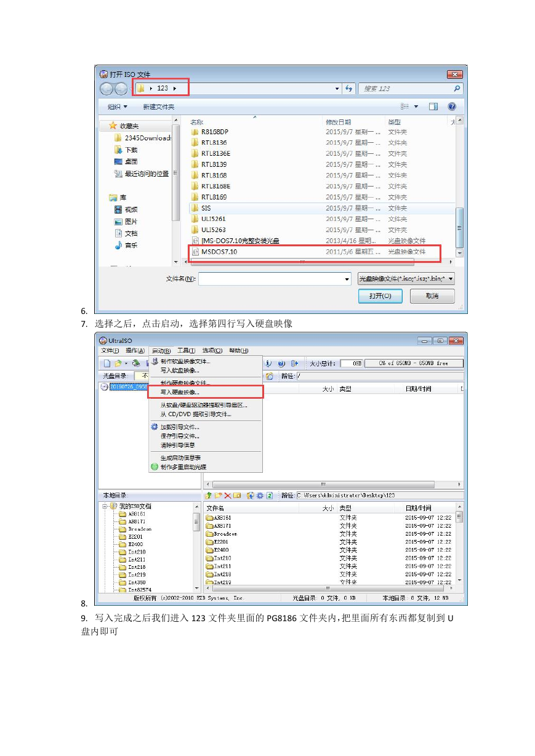The image size is (535, 756).
Task: Click 新建文件夹 in the dialog toolbar
Action: pyautogui.click(x=158, y=107)
